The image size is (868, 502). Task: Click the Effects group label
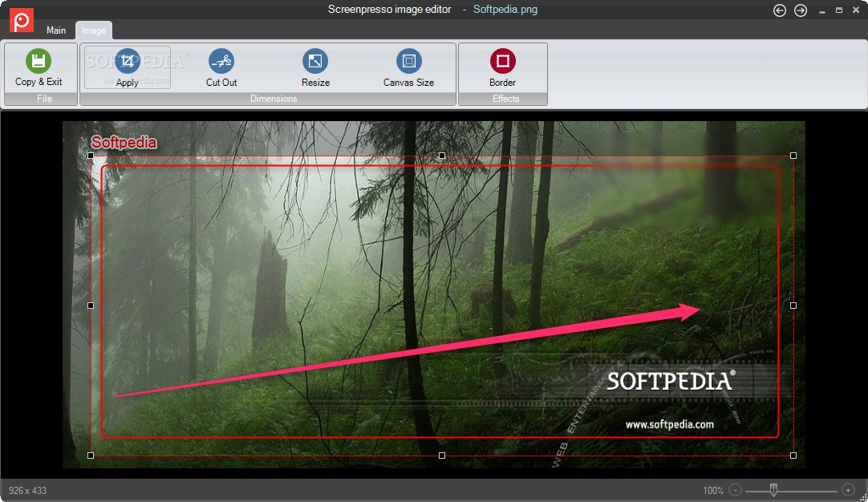(506, 99)
